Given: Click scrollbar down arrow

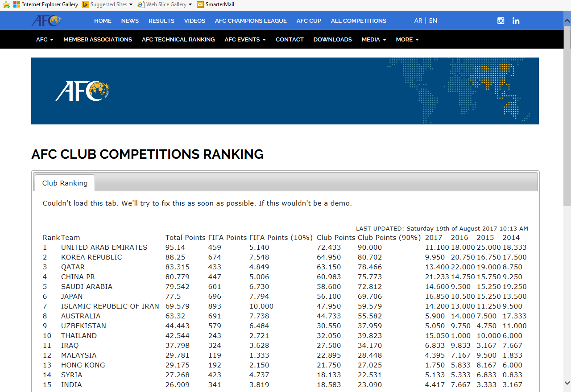Looking at the screenshot, I should click(x=567, y=382).
